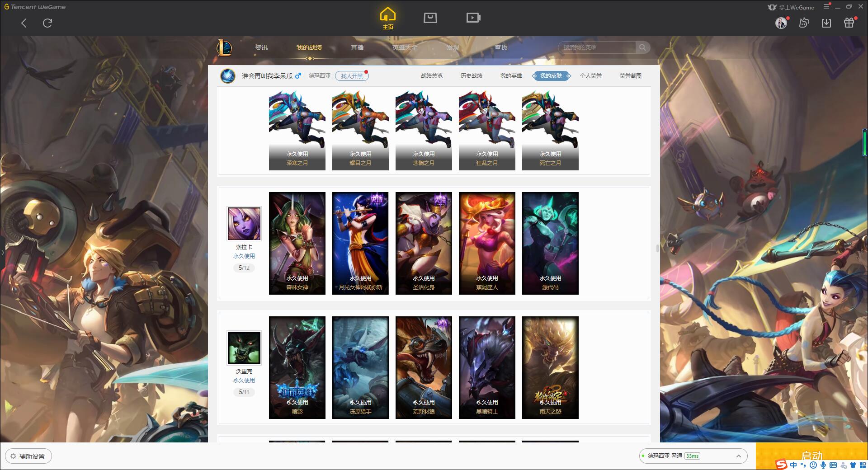Open the messages chat icon
The width and height of the screenshot is (868, 470).
[x=804, y=23]
